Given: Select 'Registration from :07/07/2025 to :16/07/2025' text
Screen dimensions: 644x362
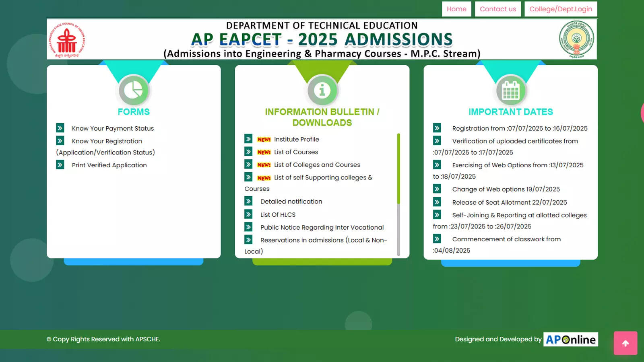Looking at the screenshot, I should pyautogui.click(x=520, y=128).
